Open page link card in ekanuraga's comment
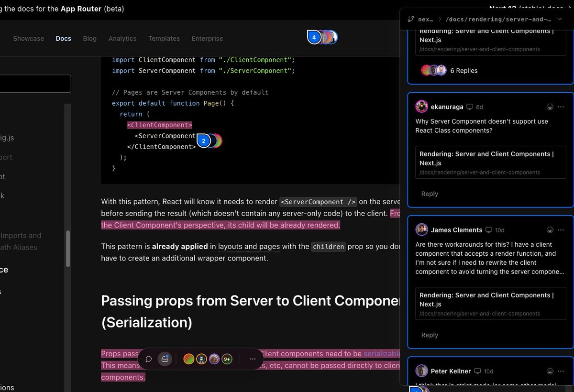Image resolution: width=574 pixels, height=392 pixels. tap(491, 163)
